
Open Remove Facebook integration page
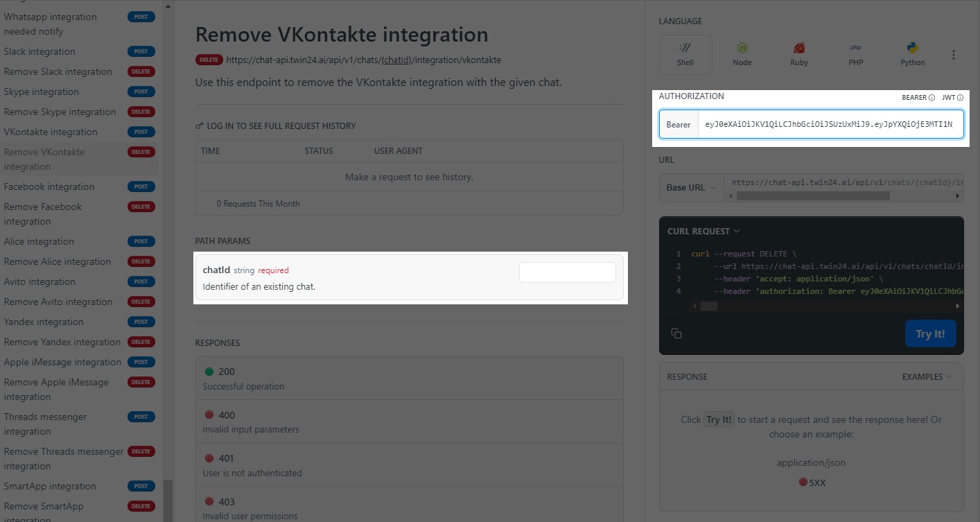[x=80, y=214]
